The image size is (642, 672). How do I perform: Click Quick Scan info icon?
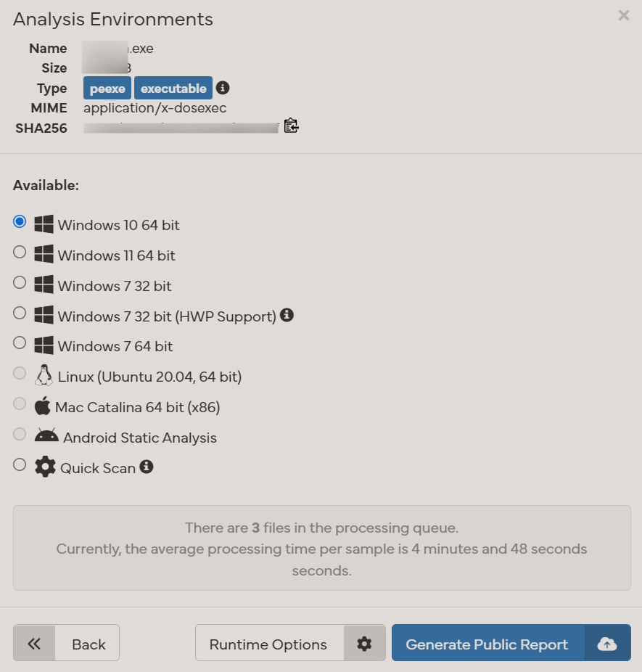point(147,467)
